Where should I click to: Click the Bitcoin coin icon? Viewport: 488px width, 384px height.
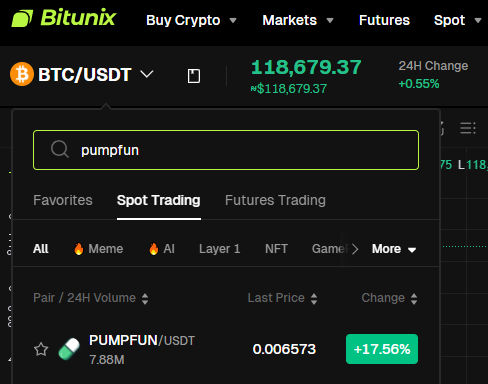tap(22, 74)
